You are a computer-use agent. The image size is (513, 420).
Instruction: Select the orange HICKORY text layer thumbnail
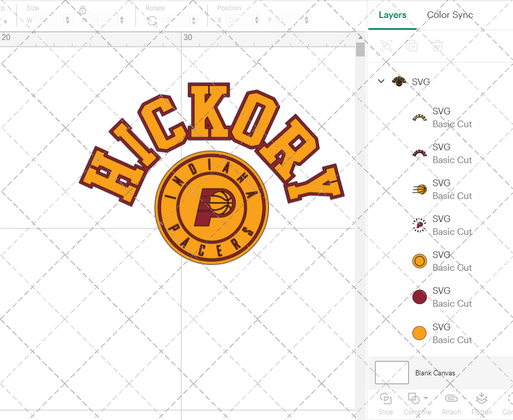point(420,118)
